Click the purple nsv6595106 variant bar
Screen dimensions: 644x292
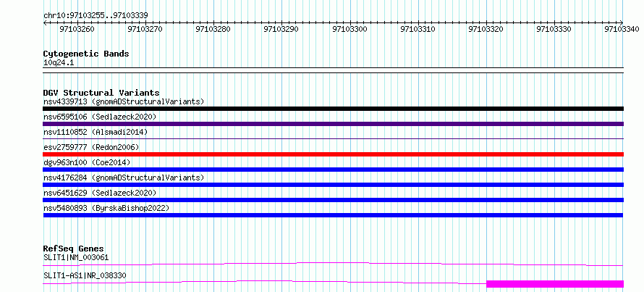click(x=334, y=124)
